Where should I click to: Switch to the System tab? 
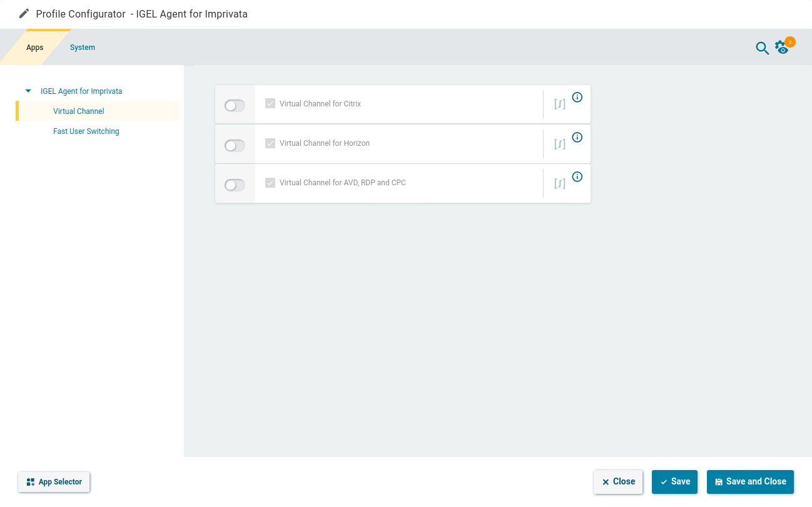click(x=83, y=48)
